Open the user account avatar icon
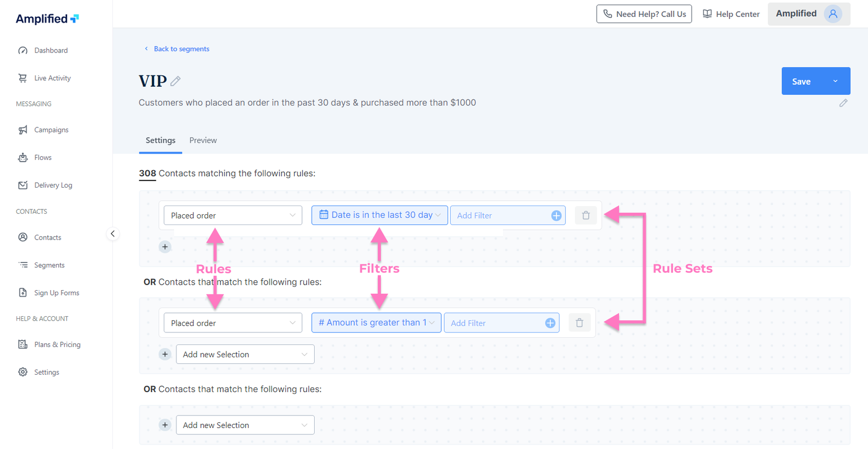868x449 pixels. coord(833,14)
